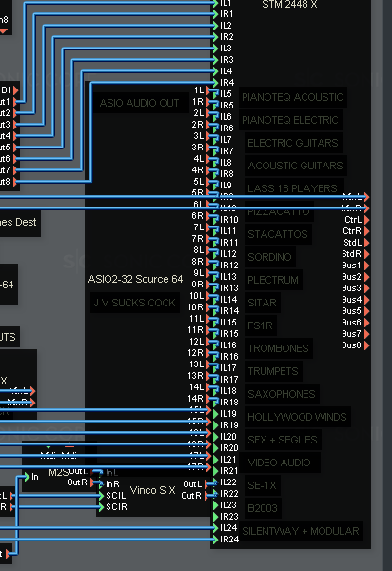392x571 pixels.
Task: Select the TROMBONES label
Action: click(278, 348)
